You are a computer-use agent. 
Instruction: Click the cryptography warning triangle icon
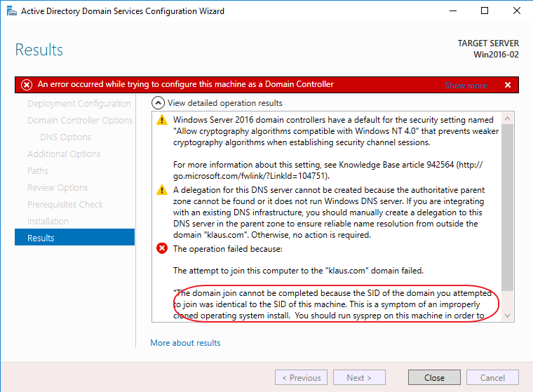[162, 121]
